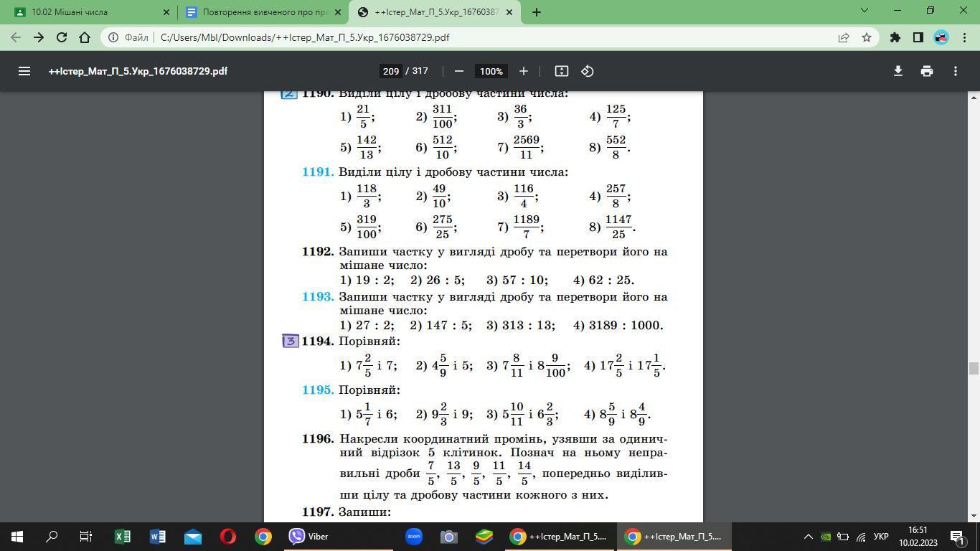Show hidden system tray icons
This screenshot has width=980, height=551.
[808, 537]
